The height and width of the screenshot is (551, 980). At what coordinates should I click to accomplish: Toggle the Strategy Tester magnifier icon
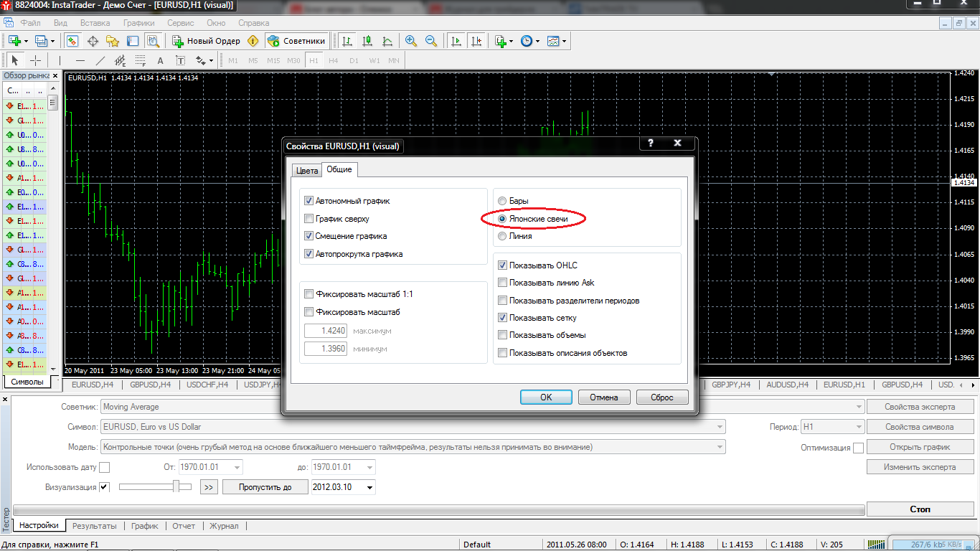tap(153, 41)
